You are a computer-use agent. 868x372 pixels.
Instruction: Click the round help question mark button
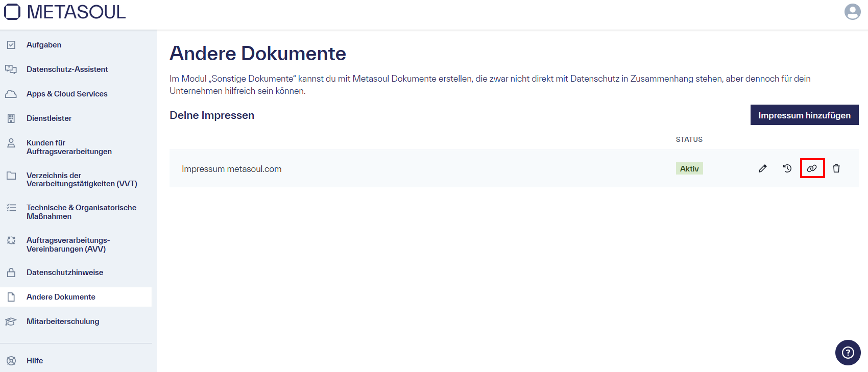[848, 353]
